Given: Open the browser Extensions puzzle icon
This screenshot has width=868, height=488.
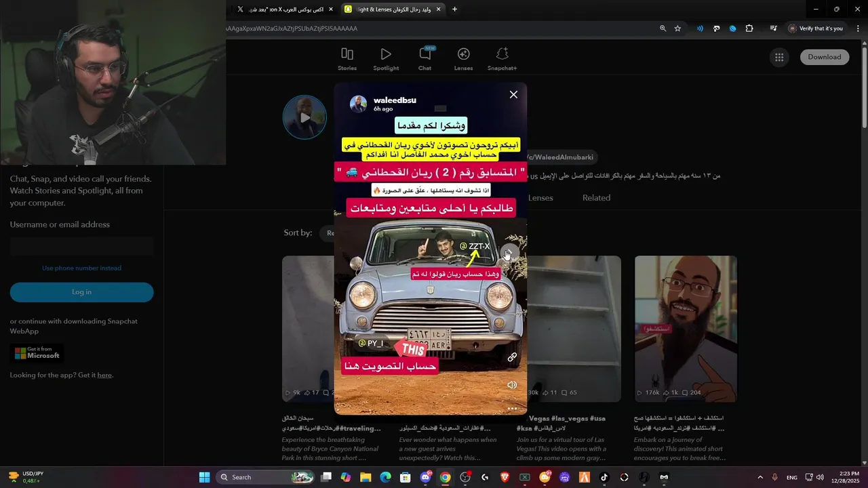Looking at the screenshot, I should point(749,28).
